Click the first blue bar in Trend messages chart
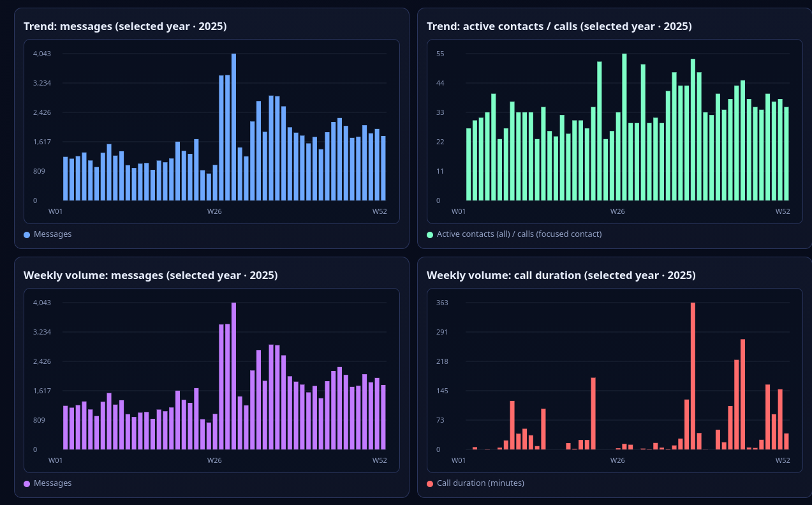The height and width of the screenshot is (505, 812). pos(65,179)
